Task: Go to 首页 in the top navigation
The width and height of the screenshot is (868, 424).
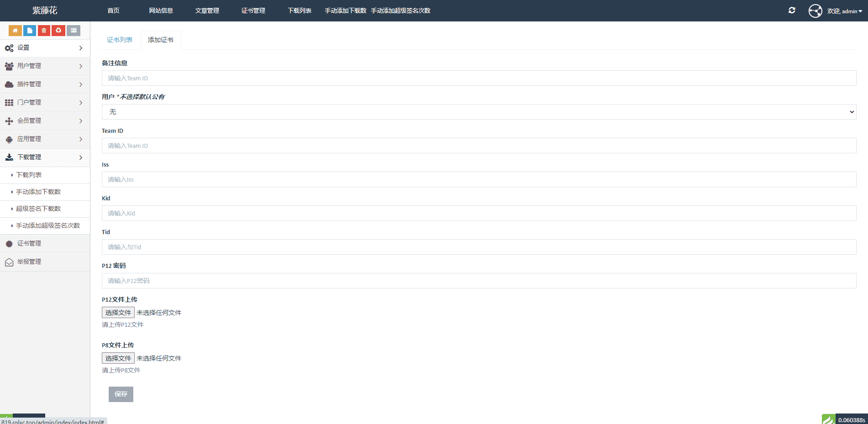Action: [113, 10]
